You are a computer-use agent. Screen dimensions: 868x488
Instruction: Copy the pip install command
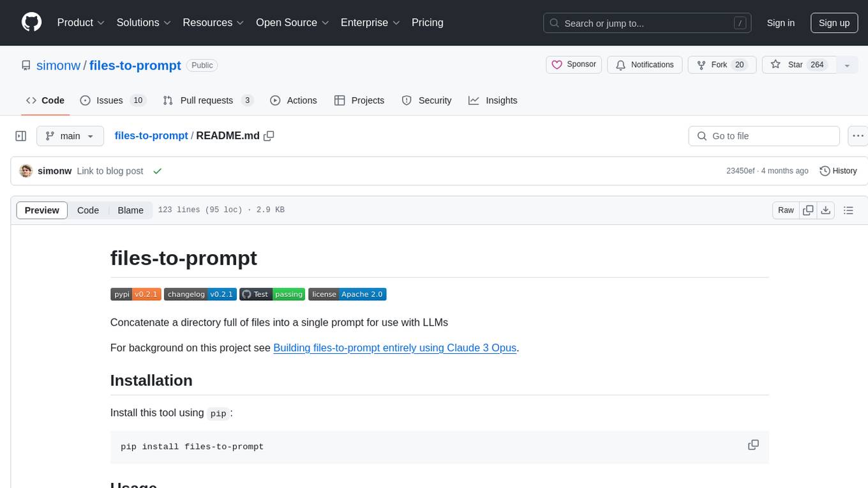(x=753, y=445)
